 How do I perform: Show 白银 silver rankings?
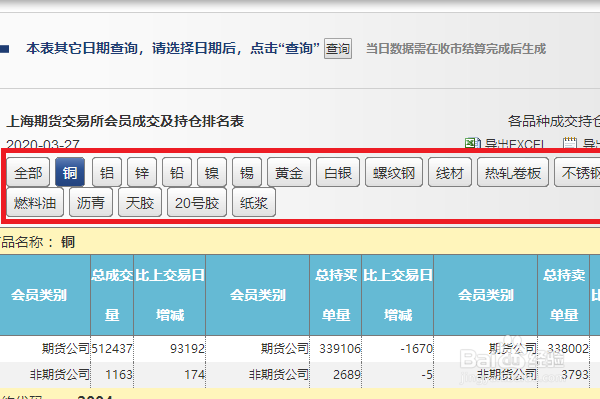pyautogui.click(x=338, y=173)
